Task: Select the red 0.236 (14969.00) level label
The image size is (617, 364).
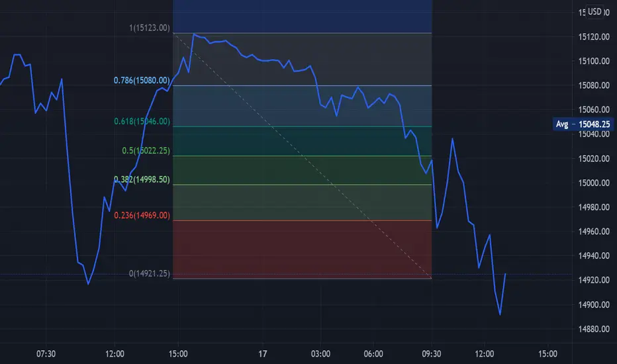Action: pyautogui.click(x=142, y=215)
